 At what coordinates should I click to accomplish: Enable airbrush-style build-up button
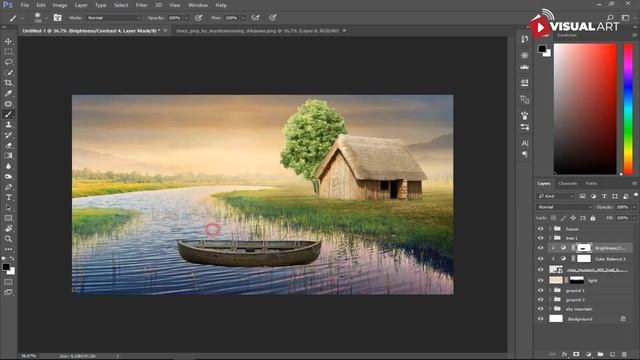(256, 18)
